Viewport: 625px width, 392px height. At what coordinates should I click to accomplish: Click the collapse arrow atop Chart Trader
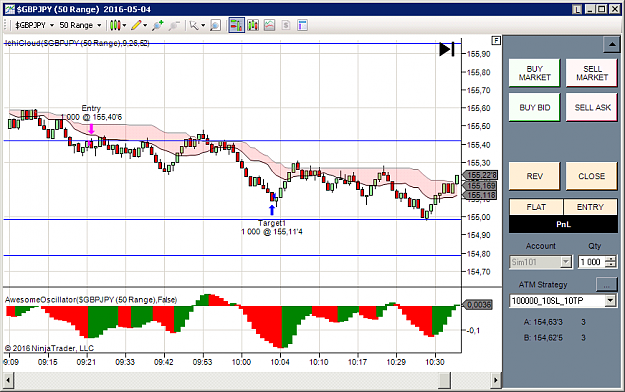point(611,44)
